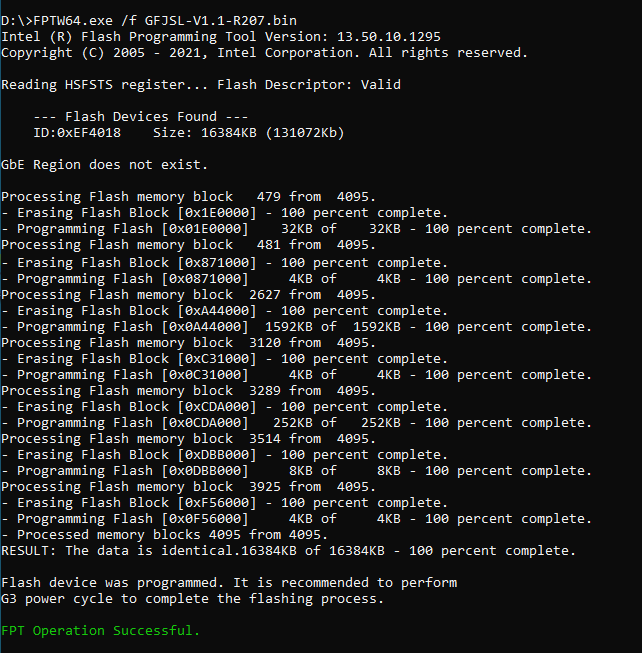Click the Flash Programming Tool version number 13.50.10.1295
The image size is (642, 653).
click(x=388, y=37)
